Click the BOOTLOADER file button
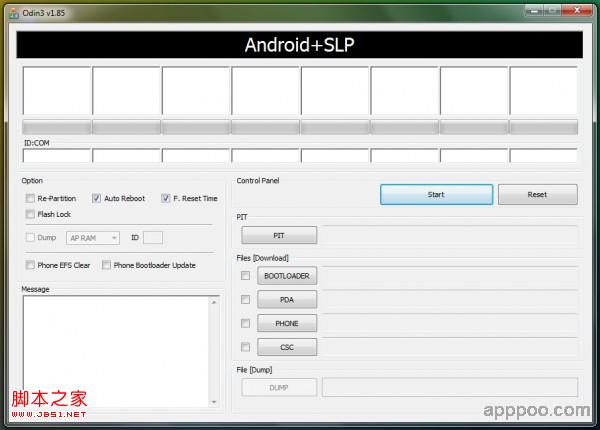Viewport: 600px width, 430px height. 287,276
